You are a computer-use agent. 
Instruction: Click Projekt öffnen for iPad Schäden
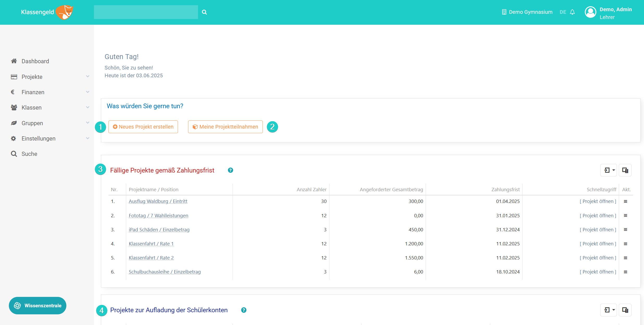598,230
